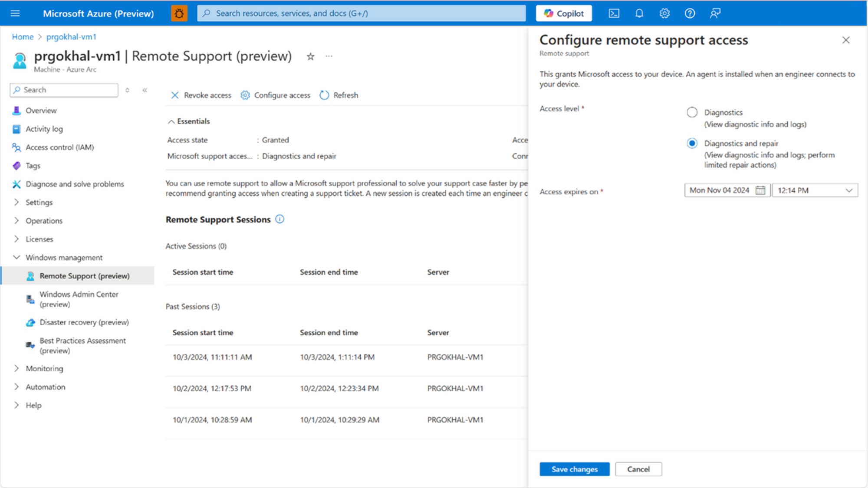Click the Activity log icon
This screenshot has width=868, height=488.
pyautogui.click(x=16, y=129)
